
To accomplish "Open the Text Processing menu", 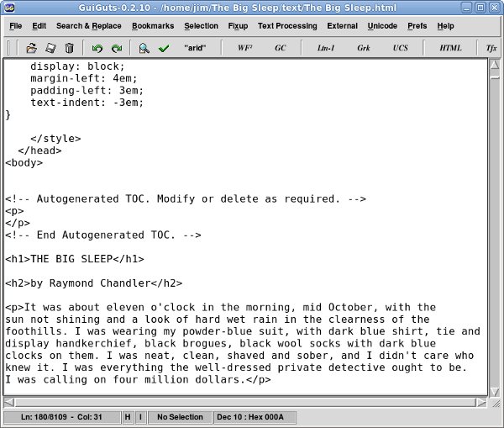I will point(287,26).
